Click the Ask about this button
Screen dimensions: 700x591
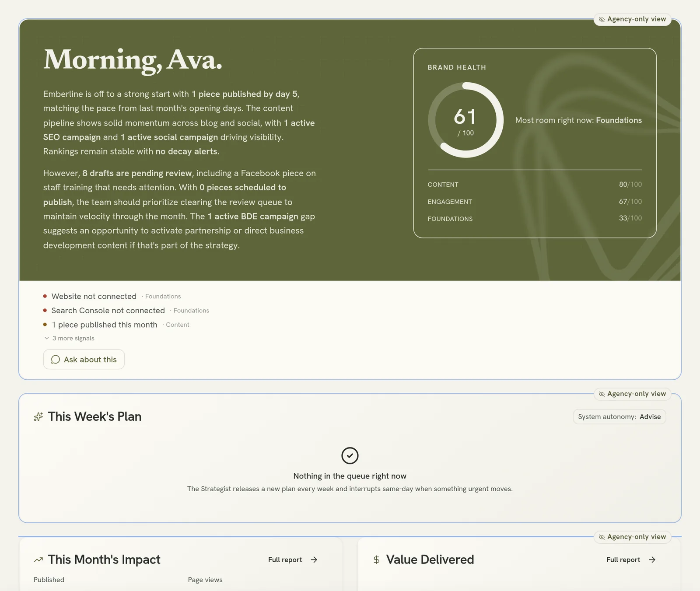[x=84, y=360]
